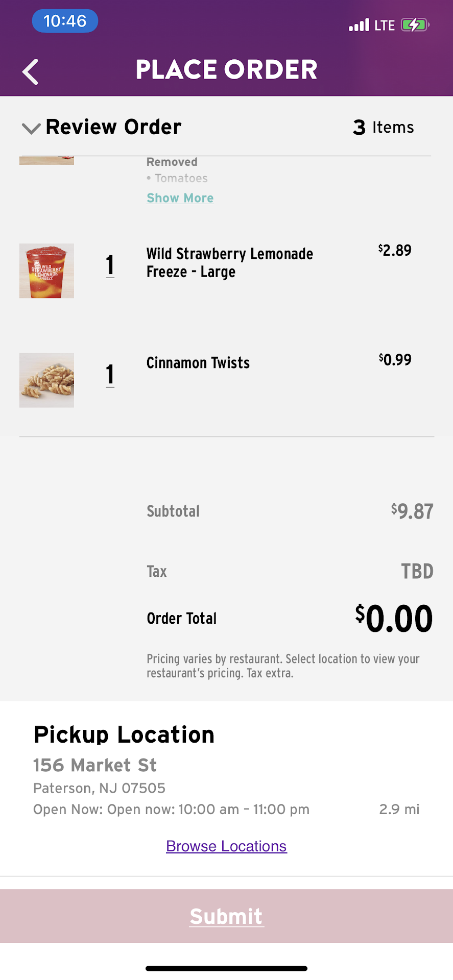Click the Show More link

[x=180, y=198]
